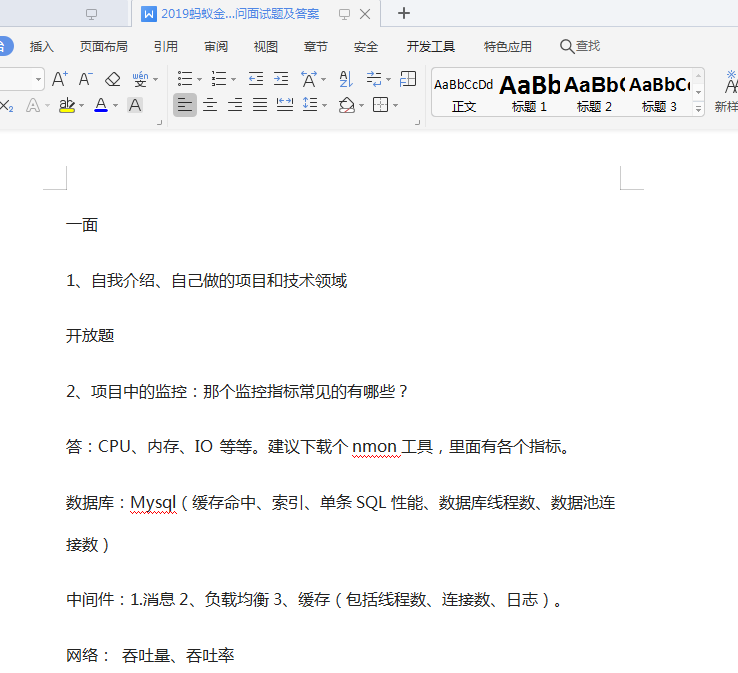738x673 pixels.
Task: Apply numbered list formatting
Action: tap(219, 79)
